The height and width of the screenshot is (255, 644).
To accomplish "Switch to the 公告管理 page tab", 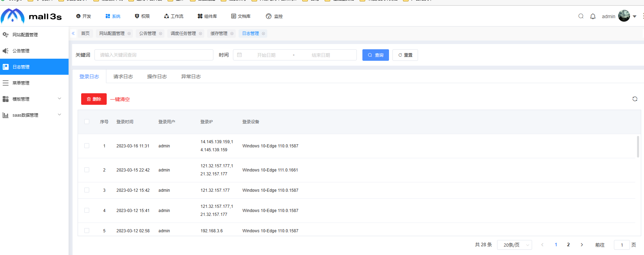I will tap(148, 34).
